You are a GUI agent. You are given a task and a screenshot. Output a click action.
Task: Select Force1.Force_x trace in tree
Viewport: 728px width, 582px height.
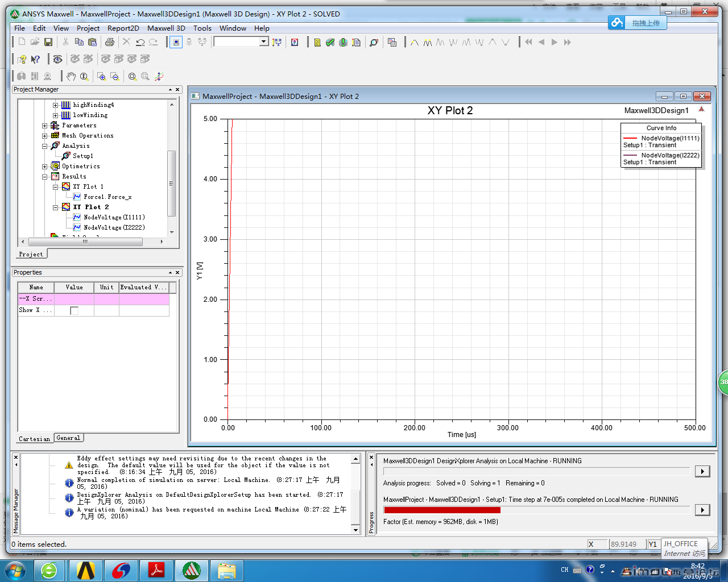[107, 197]
